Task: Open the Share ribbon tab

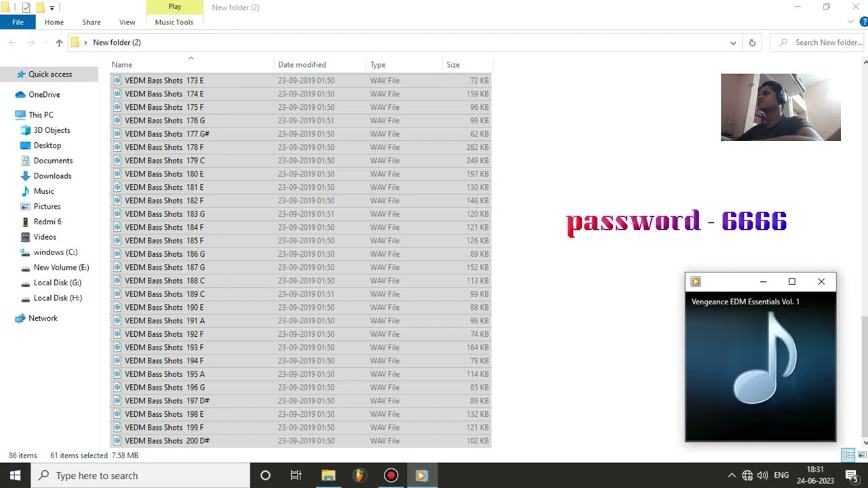Action: coord(92,22)
